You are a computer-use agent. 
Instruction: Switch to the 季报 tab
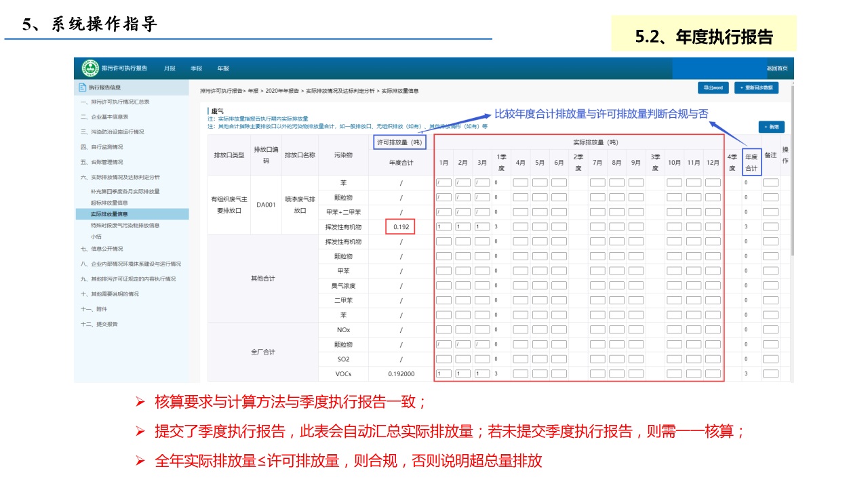[x=197, y=68]
